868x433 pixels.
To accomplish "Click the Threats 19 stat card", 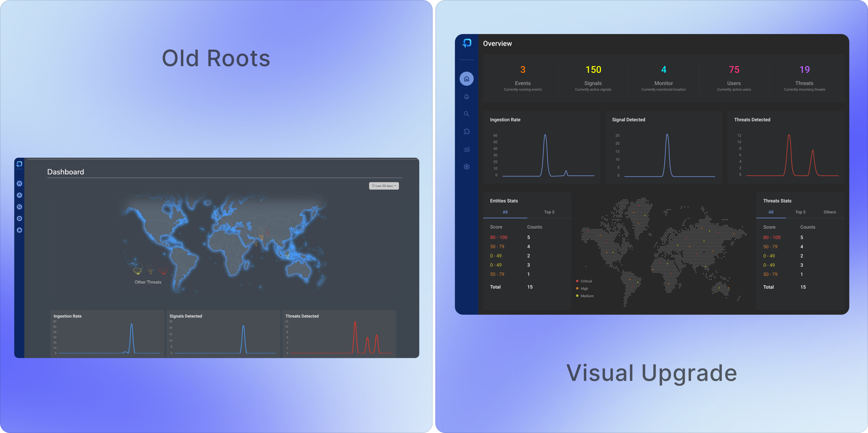I will click(804, 79).
